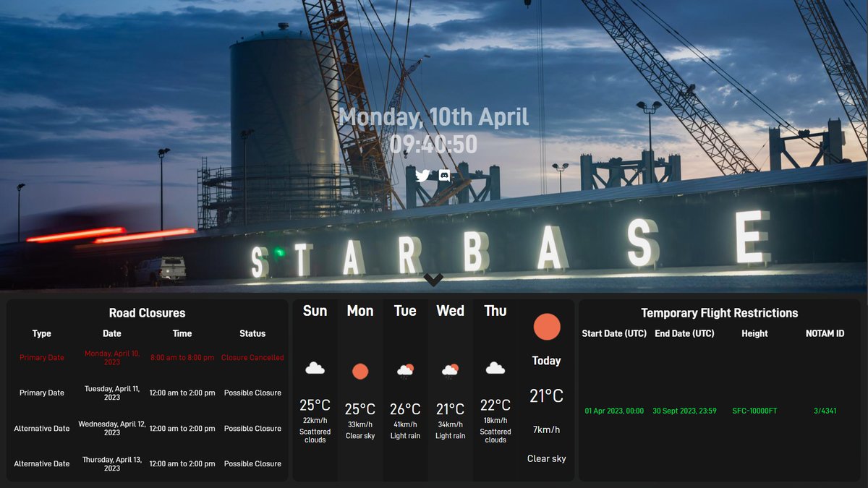Open the Twitter bird icon link
The width and height of the screenshot is (868, 488).
422,175
